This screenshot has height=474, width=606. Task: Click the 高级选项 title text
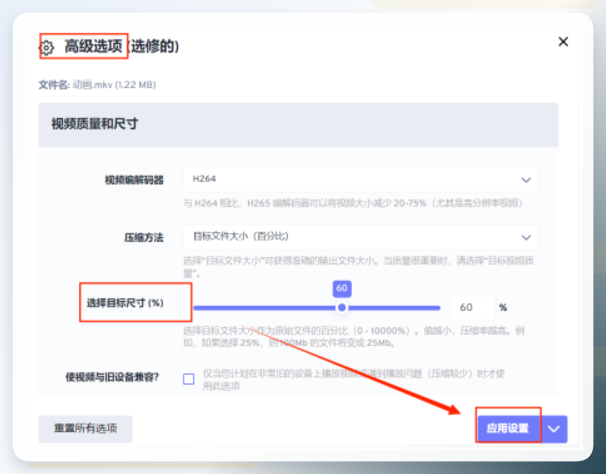click(93, 46)
